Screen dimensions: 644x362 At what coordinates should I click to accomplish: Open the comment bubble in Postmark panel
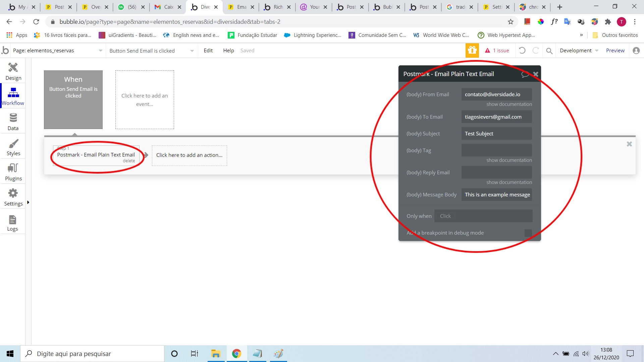pyautogui.click(x=525, y=74)
